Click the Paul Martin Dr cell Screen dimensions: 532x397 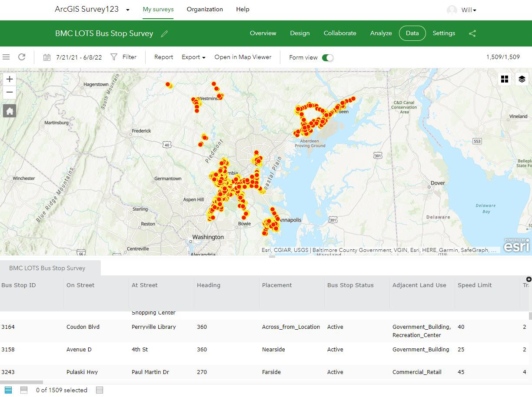tap(150, 372)
